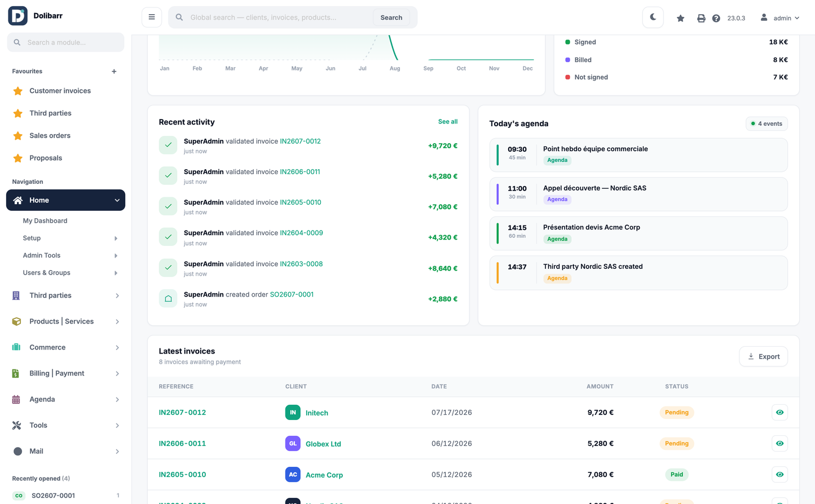Click Acme Corp AC avatar

tap(293, 475)
